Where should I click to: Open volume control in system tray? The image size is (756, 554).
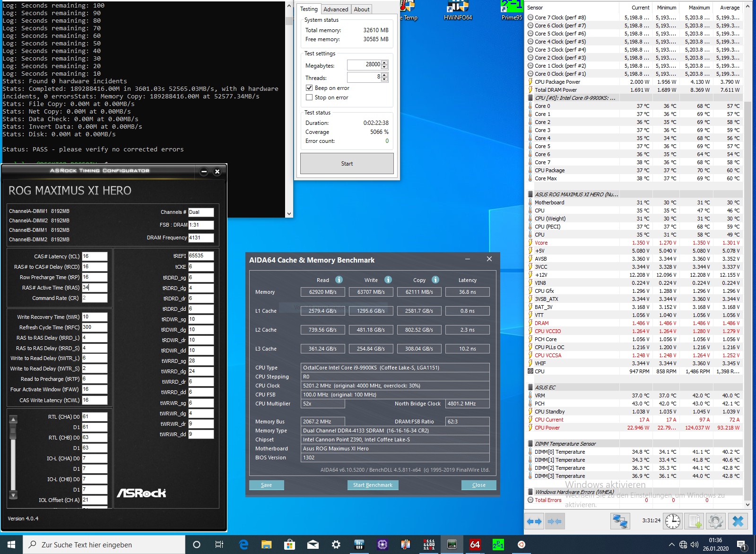click(695, 545)
